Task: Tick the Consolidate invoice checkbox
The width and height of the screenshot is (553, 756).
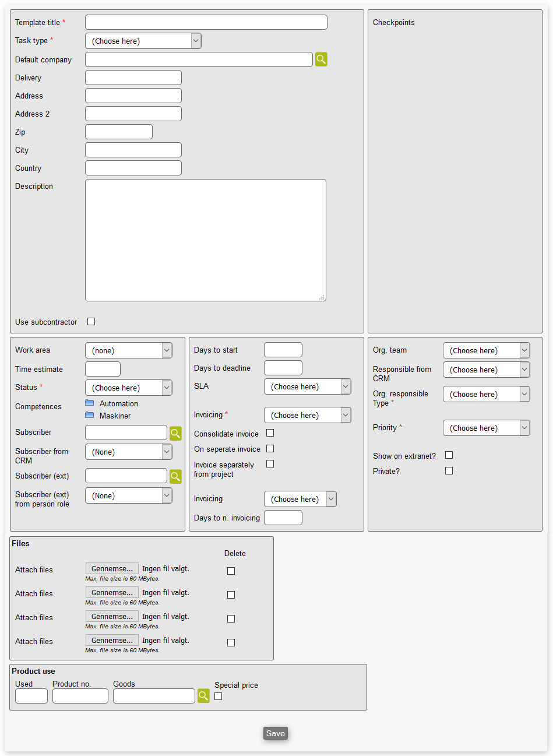Action: 270,433
